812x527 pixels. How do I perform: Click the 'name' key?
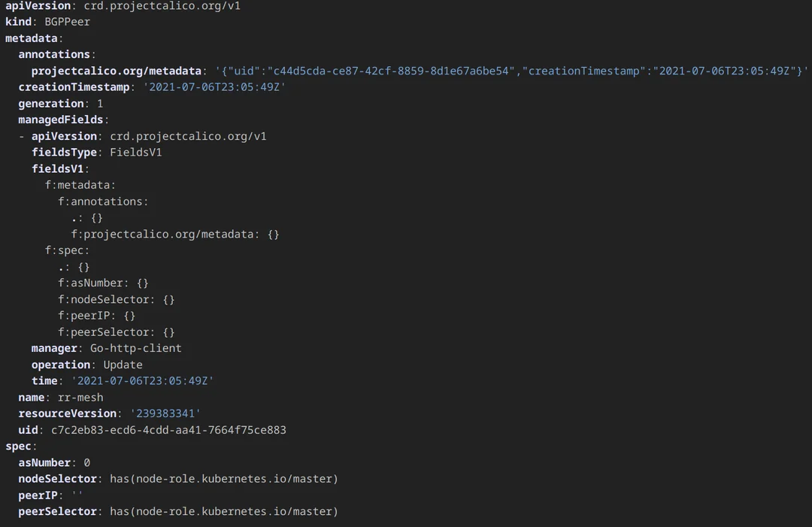[x=32, y=397]
